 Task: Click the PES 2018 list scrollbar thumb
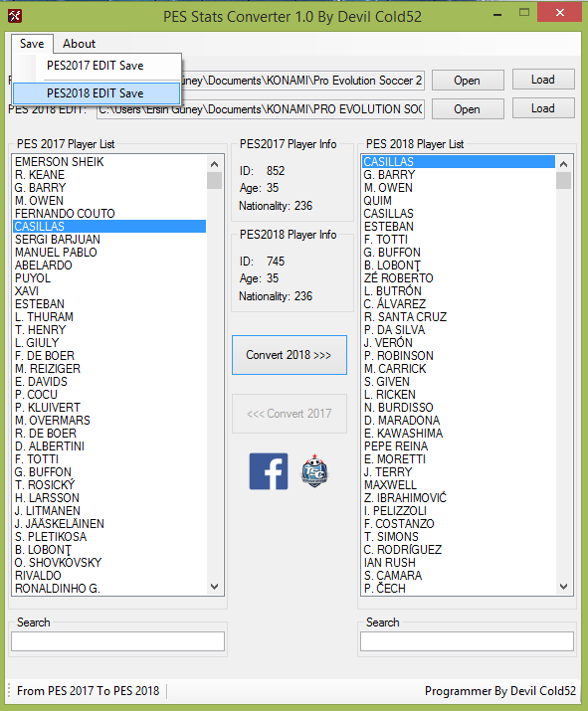(x=563, y=180)
